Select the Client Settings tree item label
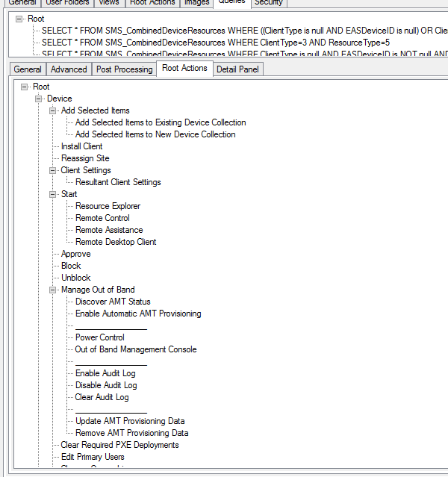The height and width of the screenshot is (477, 448). click(x=86, y=170)
